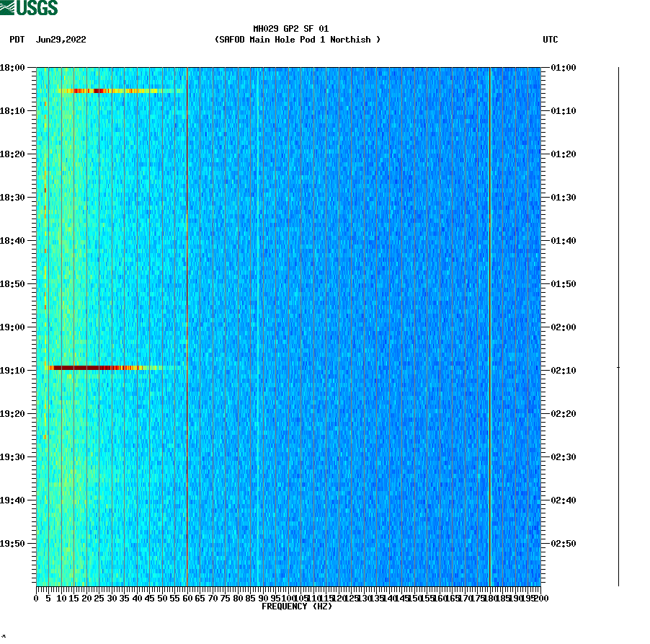Click the USGS logo

point(29,7)
